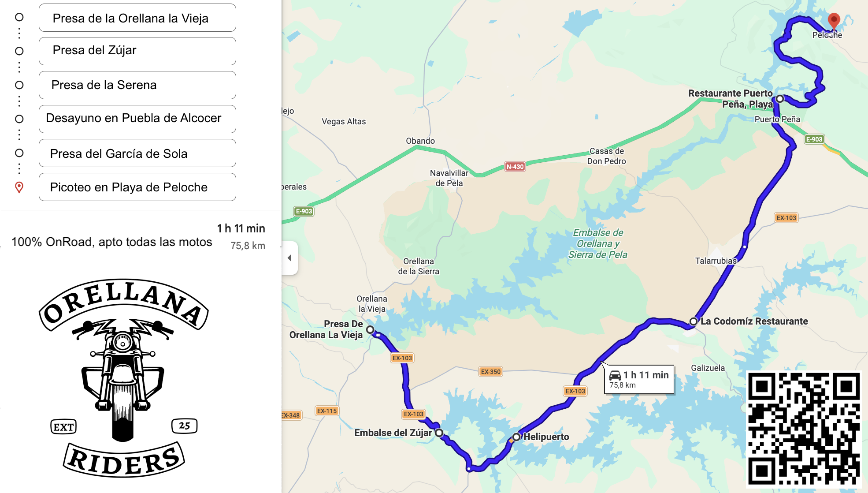Click the Embalse del Zújar waypoint marker

[x=439, y=433]
